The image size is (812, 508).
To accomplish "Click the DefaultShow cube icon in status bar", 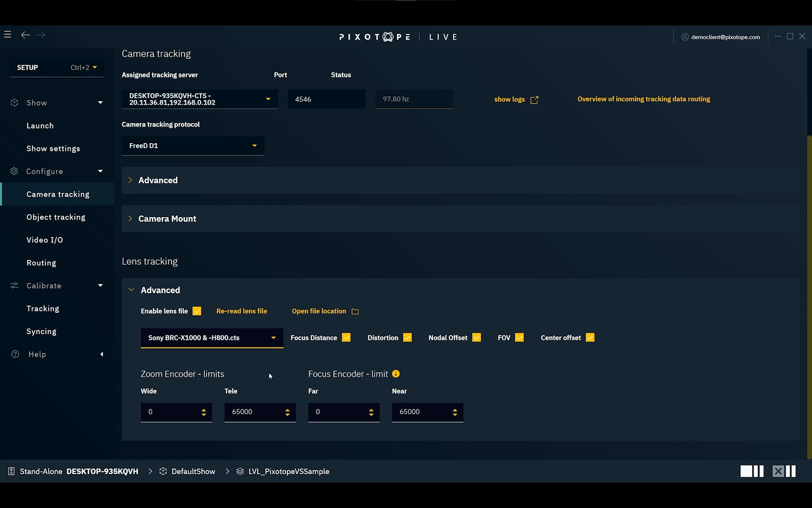I will point(163,471).
